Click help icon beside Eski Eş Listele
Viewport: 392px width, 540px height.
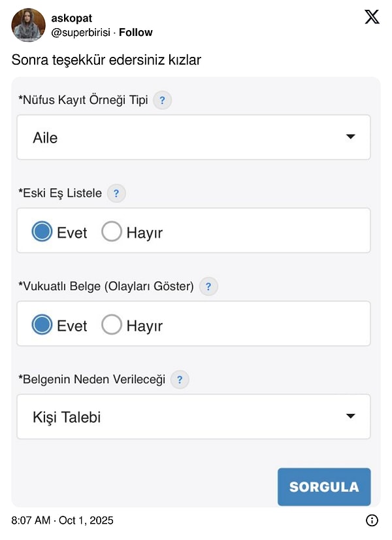pos(116,194)
